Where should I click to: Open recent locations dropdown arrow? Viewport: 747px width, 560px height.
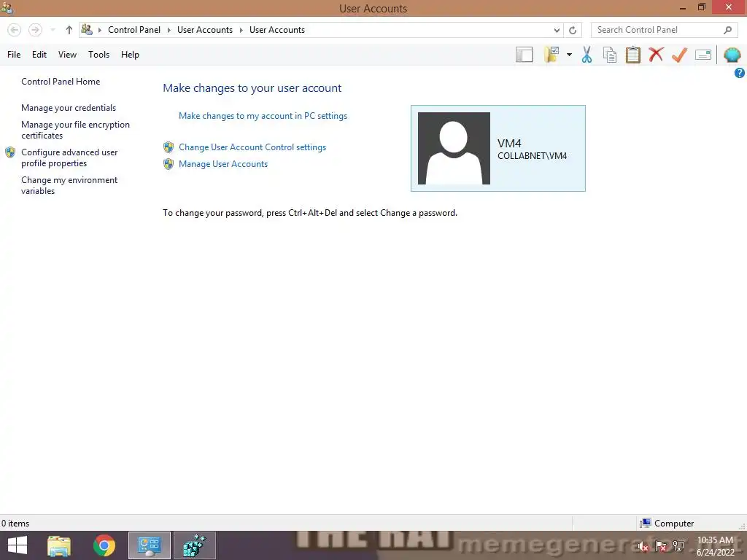(53, 30)
